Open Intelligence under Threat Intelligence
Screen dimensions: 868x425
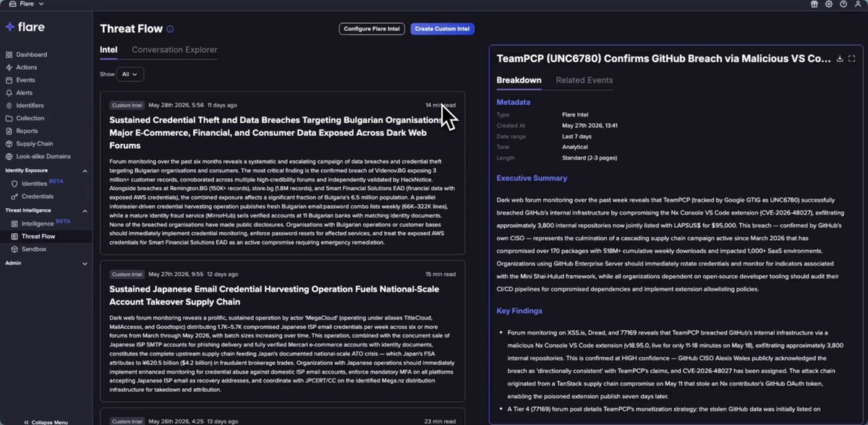[x=38, y=223]
